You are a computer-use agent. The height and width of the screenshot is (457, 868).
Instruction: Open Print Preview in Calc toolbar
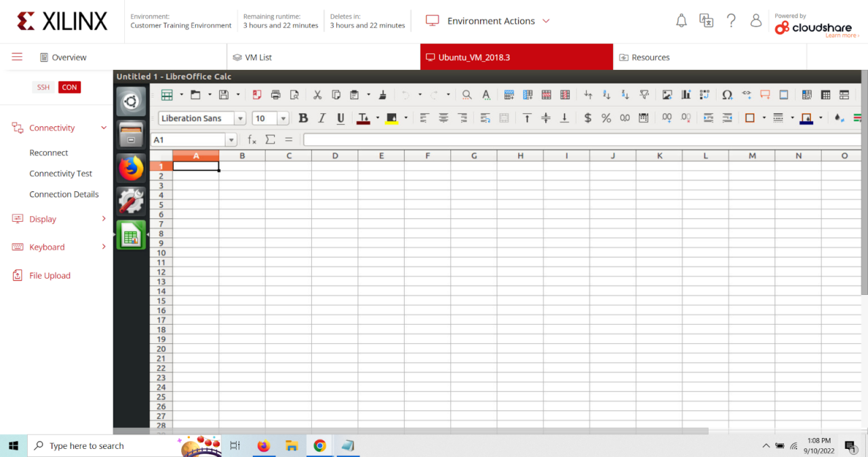coord(294,95)
